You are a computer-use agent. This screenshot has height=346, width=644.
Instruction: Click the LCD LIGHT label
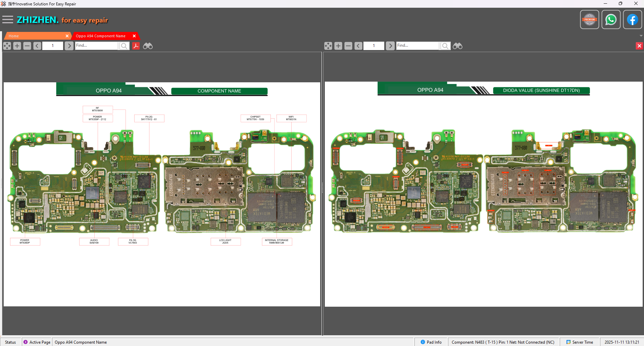(226, 242)
